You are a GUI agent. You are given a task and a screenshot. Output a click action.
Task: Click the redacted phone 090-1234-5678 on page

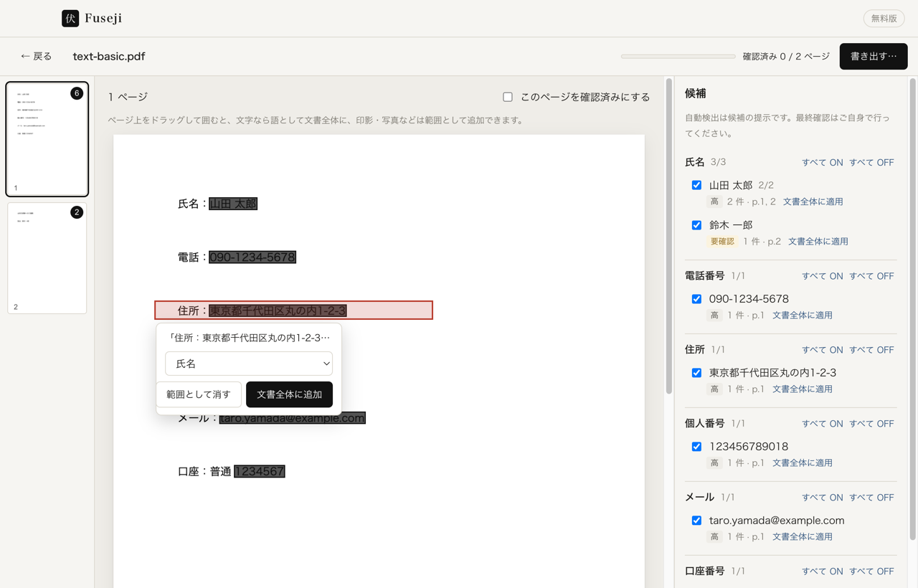coord(252,257)
